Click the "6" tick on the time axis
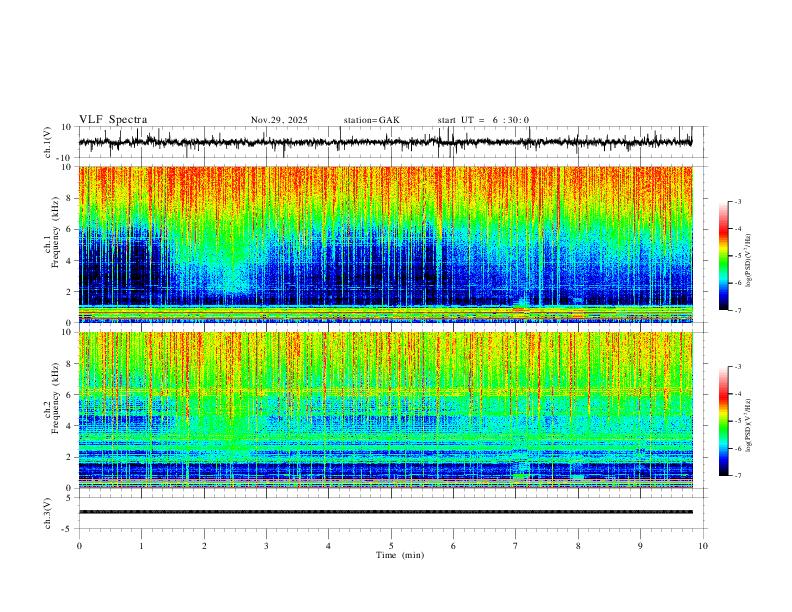The image size is (792, 612). (453, 546)
